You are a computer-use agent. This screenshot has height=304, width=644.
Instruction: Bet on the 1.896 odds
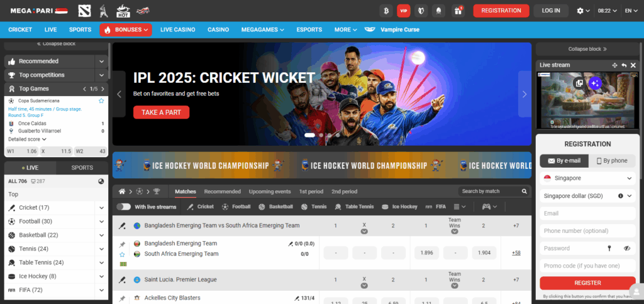click(427, 253)
